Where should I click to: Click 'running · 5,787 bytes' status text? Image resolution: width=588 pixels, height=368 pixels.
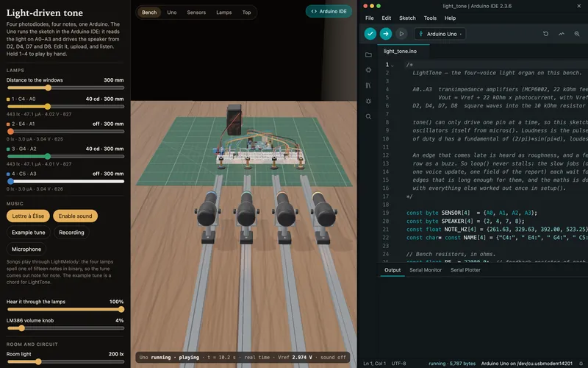coord(452,364)
